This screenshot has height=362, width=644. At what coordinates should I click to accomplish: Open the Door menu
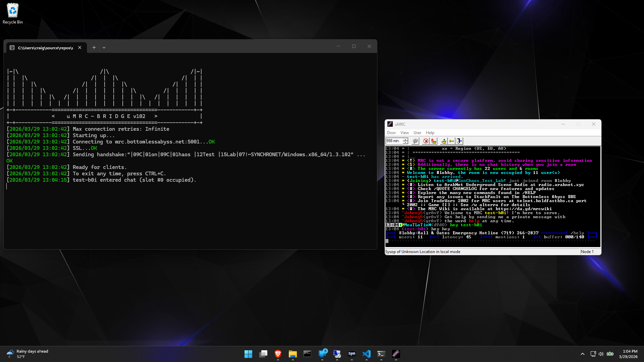(x=391, y=133)
